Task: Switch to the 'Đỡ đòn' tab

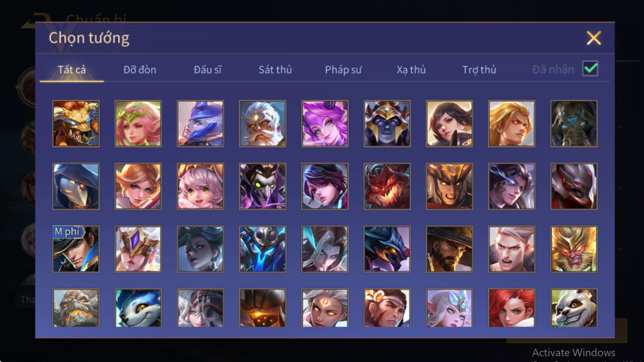Action: (140, 70)
